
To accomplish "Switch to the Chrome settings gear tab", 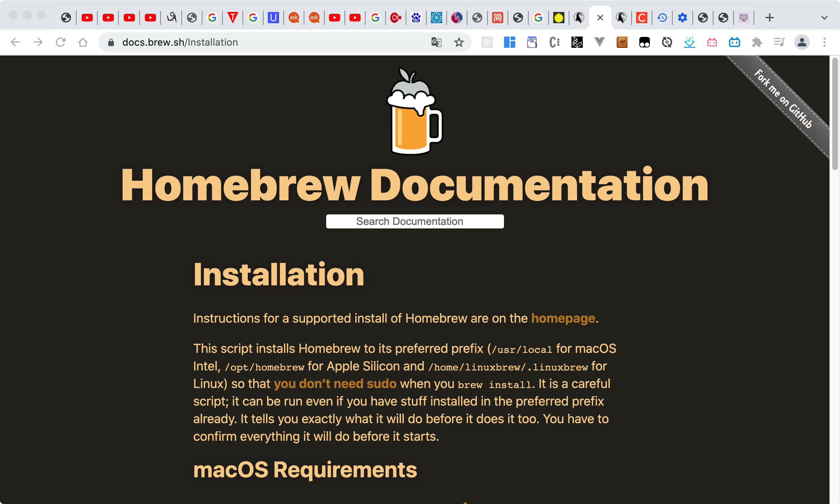I will tap(682, 18).
